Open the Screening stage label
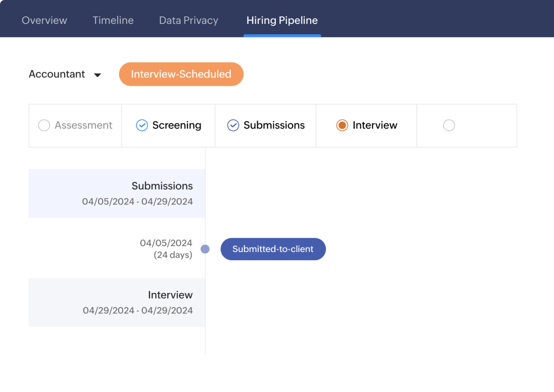This screenshot has height=392, width=554. pyautogui.click(x=177, y=125)
